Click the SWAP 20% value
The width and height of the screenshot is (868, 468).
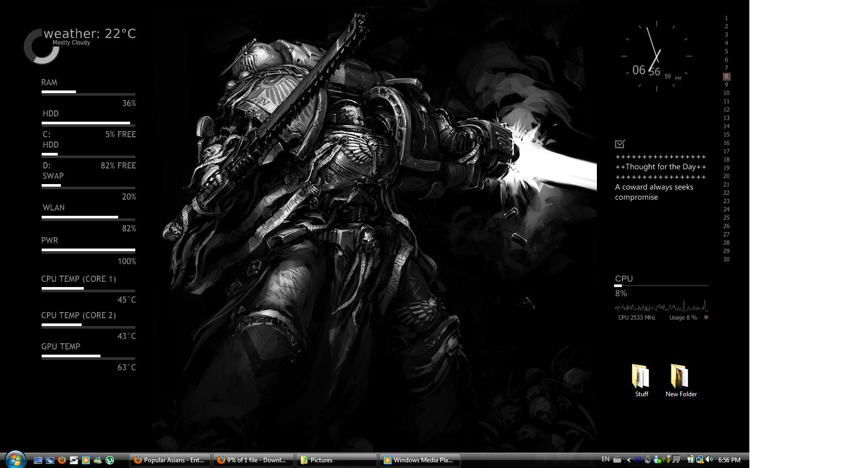click(x=129, y=197)
